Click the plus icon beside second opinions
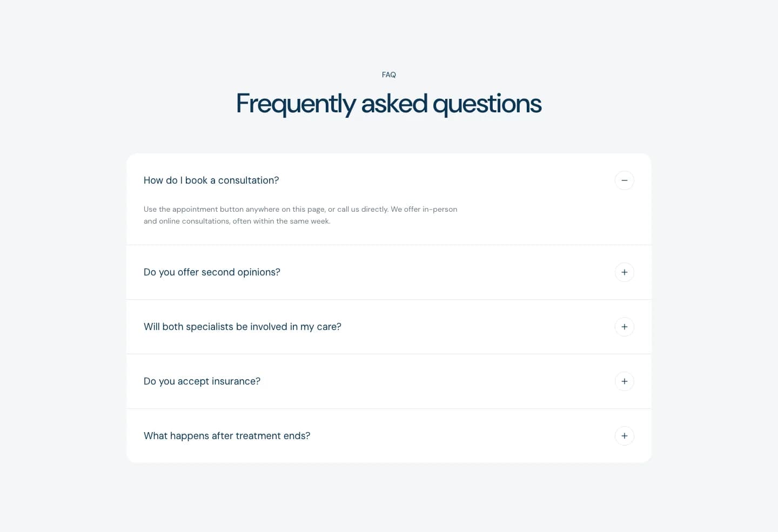The image size is (778, 532). point(624,272)
